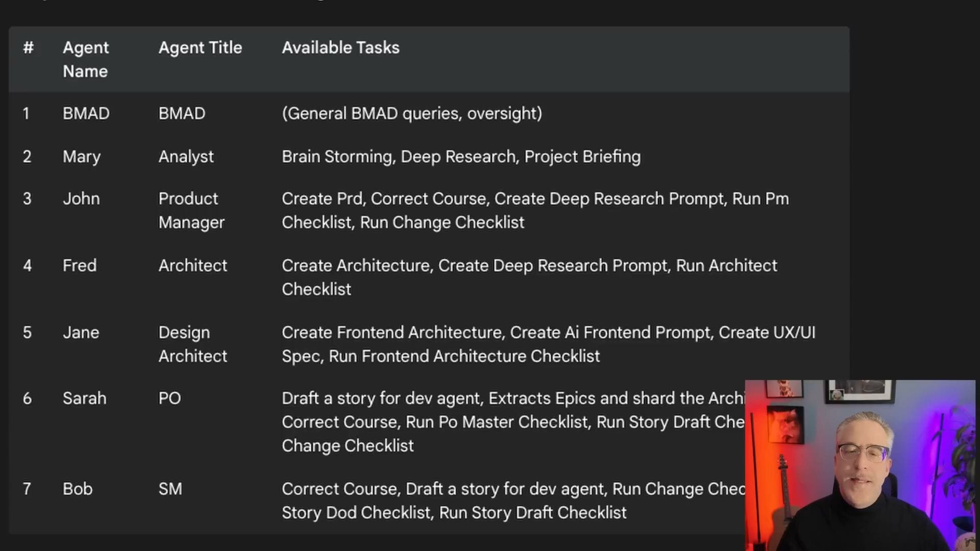Click the SM agent title cell
The width and height of the screenshot is (980, 551).
pyautogui.click(x=170, y=489)
